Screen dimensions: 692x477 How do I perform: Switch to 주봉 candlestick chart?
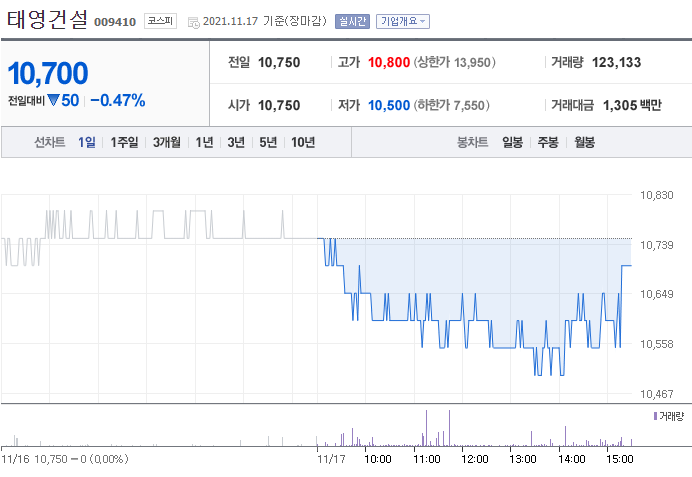click(x=548, y=142)
